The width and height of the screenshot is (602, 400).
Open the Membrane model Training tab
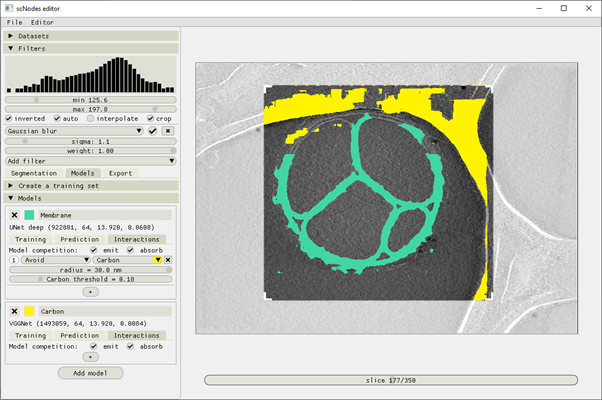pyautogui.click(x=30, y=239)
